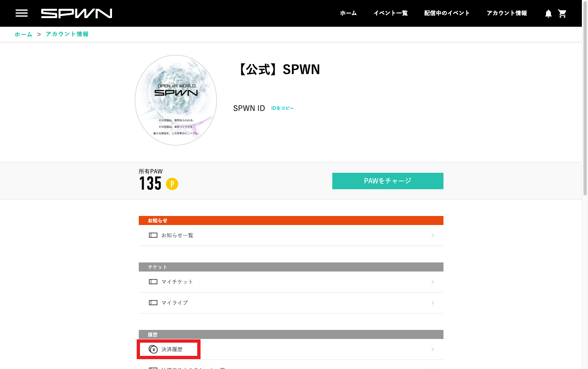This screenshot has width=588, height=369.
Task: Click the IDをコピー link
Action: [282, 108]
